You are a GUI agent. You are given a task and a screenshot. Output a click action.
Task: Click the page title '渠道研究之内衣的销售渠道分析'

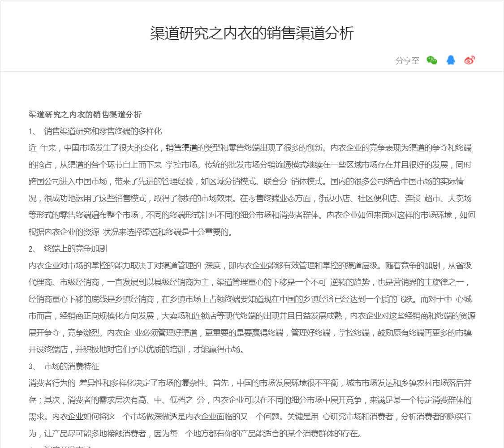point(252,33)
